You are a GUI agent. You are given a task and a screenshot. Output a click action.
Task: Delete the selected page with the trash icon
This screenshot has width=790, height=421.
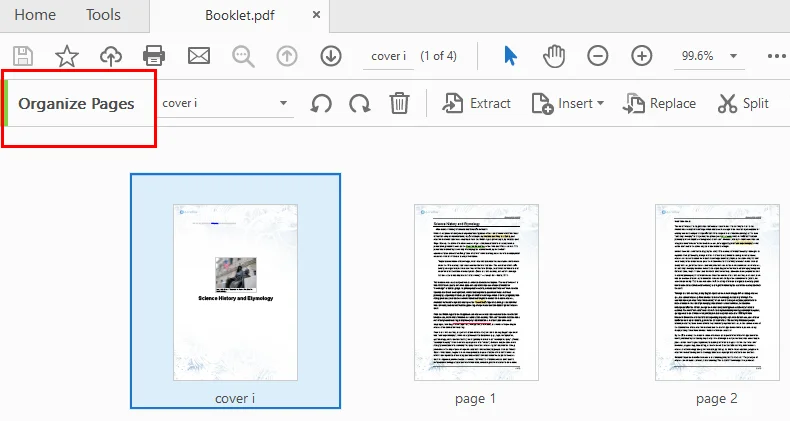pyautogui.click(x=399, y=103)
